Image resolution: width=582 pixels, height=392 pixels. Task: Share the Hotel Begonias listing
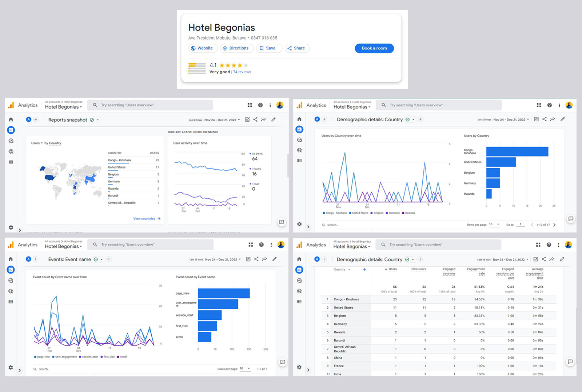pyautogui.click(x=297, y=48)
